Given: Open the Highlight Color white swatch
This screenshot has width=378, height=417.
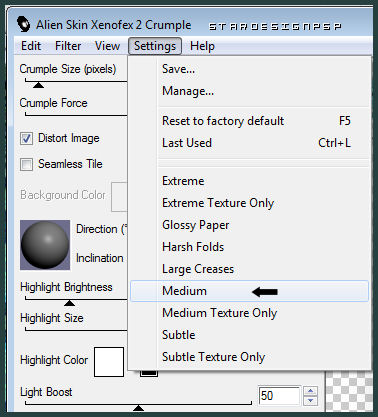Looking at the screenshot, I should 109,362.
